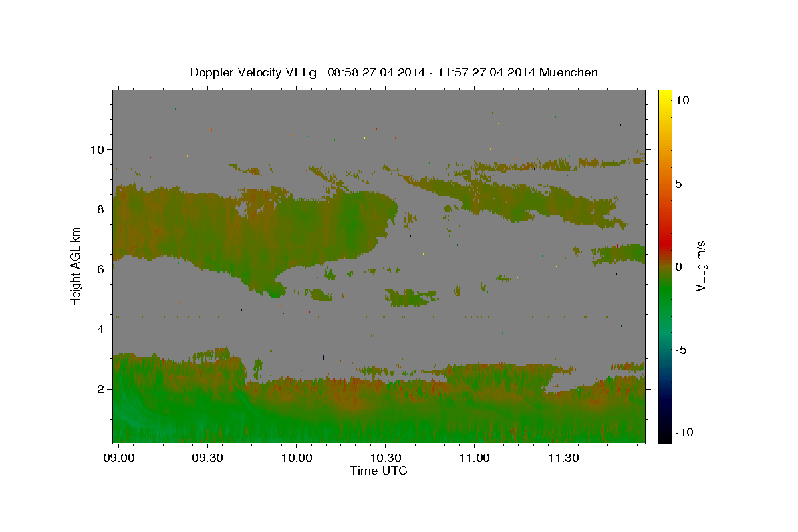Click the 09:00 time tick label

click(119, 458)
